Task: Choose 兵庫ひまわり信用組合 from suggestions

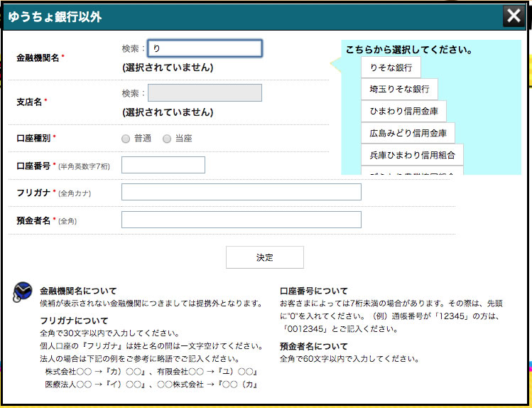Action: pyautogui.click(x=412, y=155)
